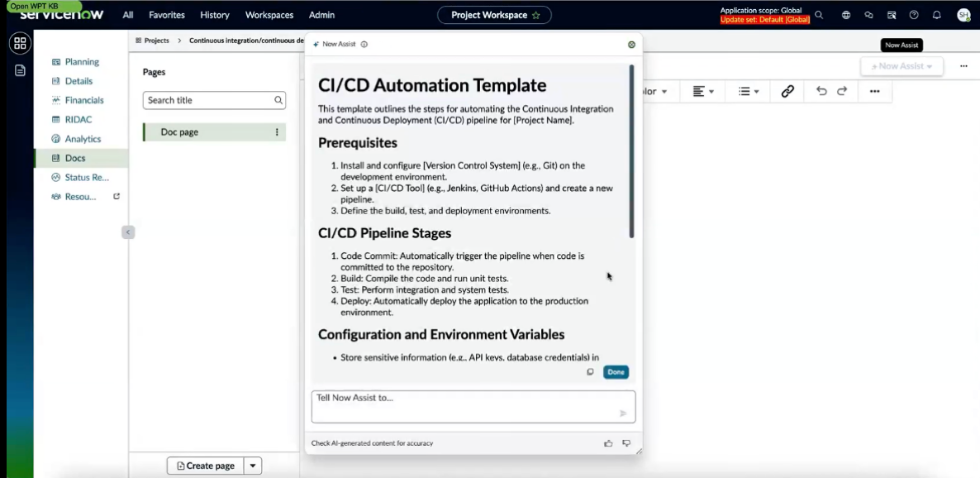Select Financials in the side navigation
This screenshot has height=478, width=980.
tap(84, 100)
